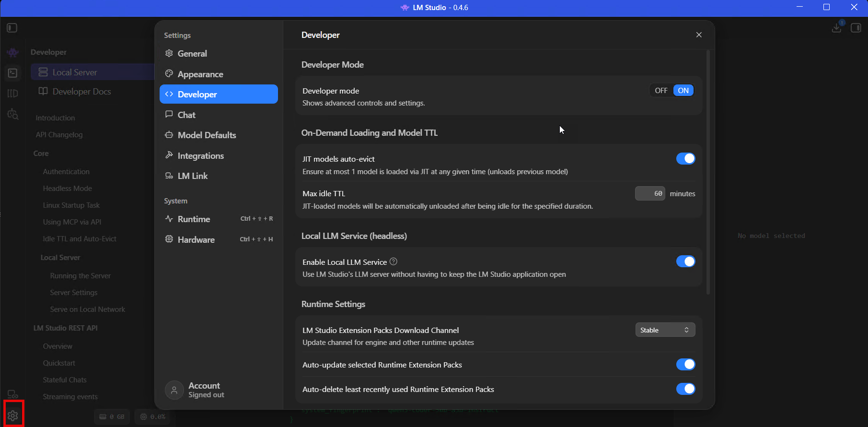The image size is (868, 427).
Task: Click the Chat speech bubble icon
Action: coord(169,114)
